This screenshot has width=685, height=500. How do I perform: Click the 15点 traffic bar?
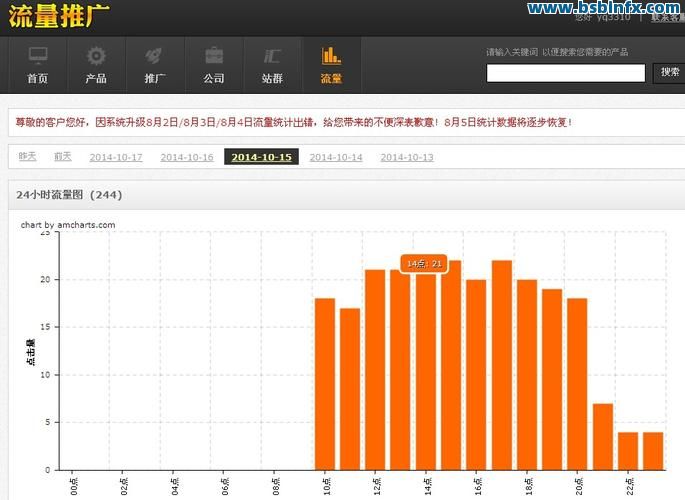point(451,365)
